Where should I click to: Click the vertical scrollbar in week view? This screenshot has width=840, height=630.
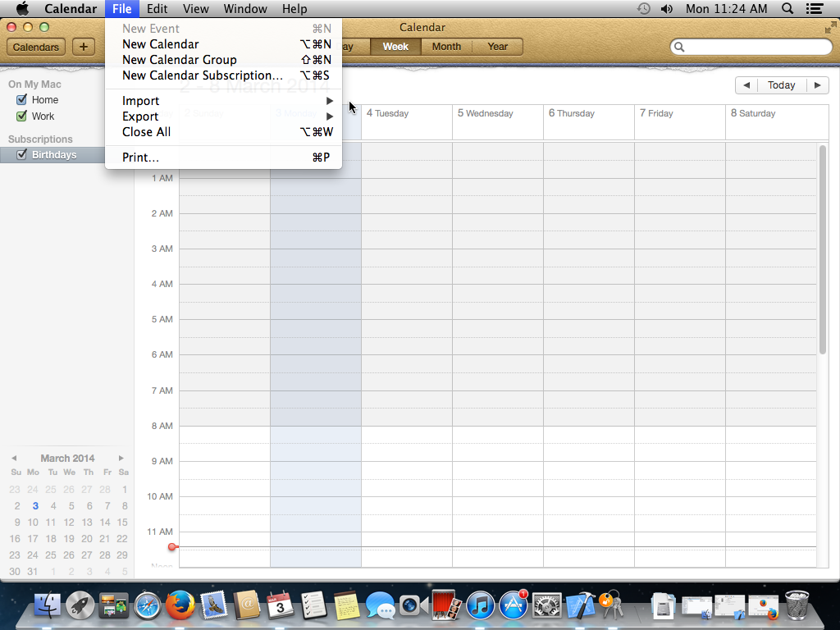pyautogui.click(x=823, y=249)
